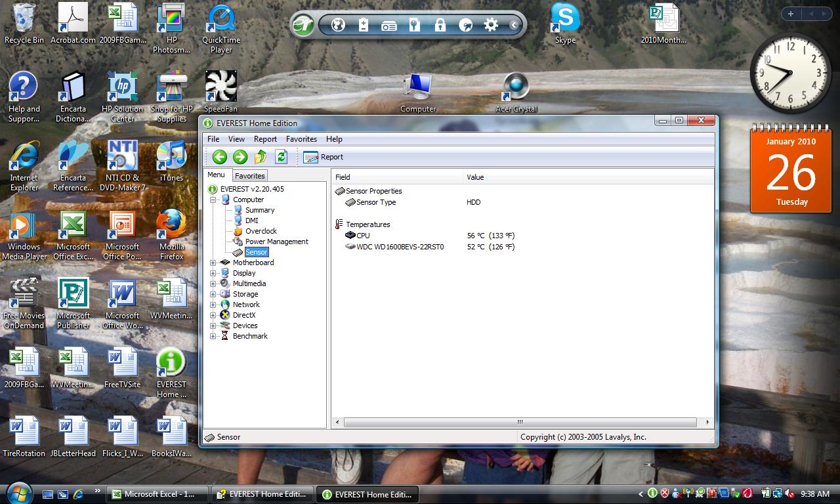Open the File menu in EVEREST

[x=213, y=139]
